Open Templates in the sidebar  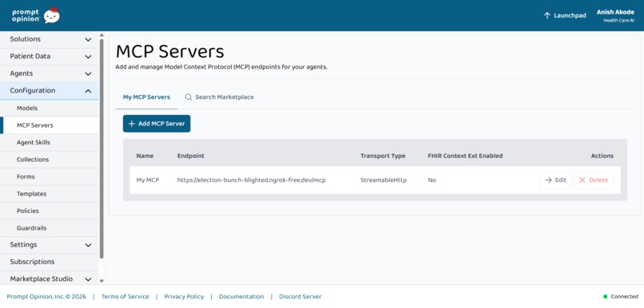click(x=50, y=194)
